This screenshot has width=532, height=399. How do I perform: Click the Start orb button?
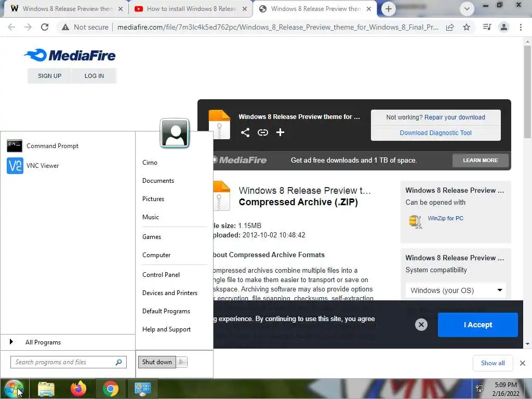(x=14, y=389)
